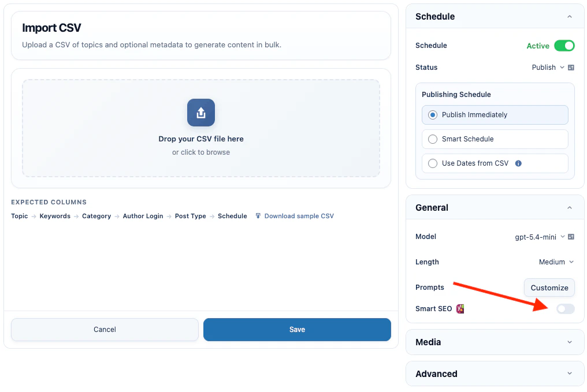The height and width of the screenshot is (392, 587).
Task: Select the Smart Schedule radio option
Action: pos(495,139)
